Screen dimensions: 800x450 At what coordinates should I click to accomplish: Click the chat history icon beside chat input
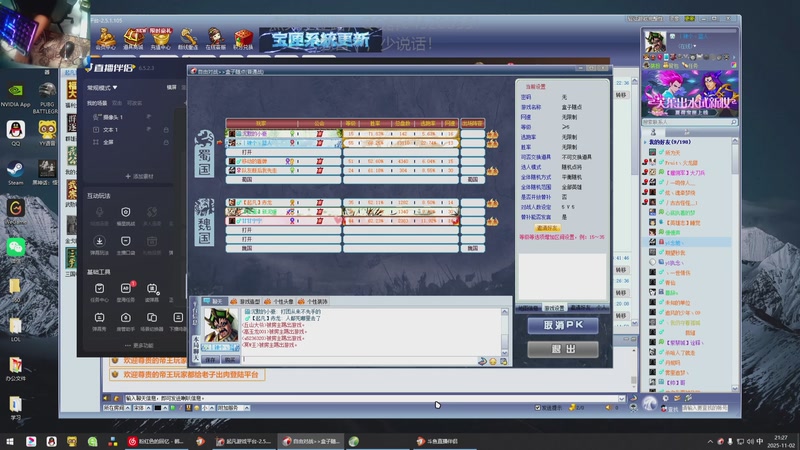click(504, 361)
